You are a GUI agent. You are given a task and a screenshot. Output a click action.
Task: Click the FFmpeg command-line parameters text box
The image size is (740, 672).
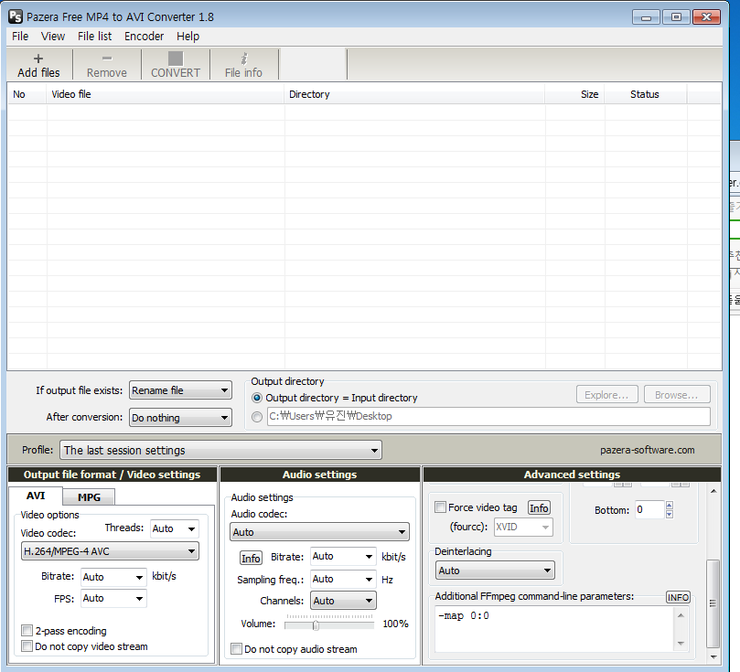click(x=555, y=629)
